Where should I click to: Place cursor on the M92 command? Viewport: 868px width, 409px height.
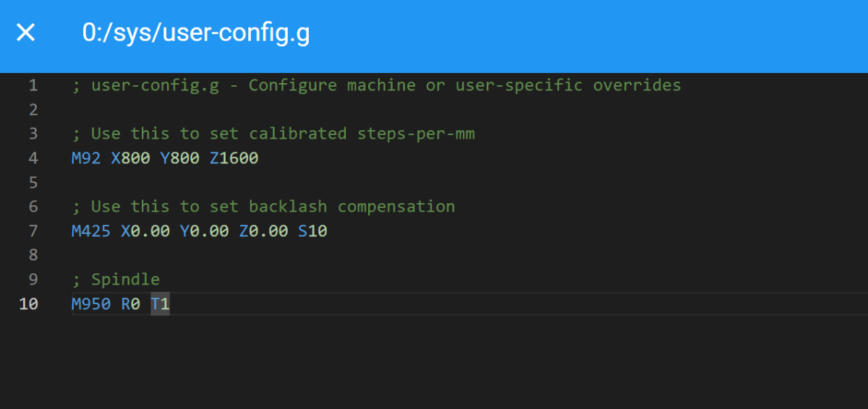tap(86, 158)
